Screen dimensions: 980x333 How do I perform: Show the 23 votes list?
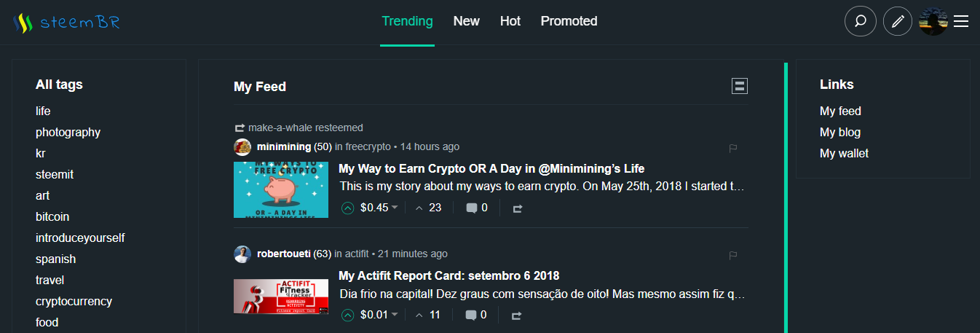428,208
